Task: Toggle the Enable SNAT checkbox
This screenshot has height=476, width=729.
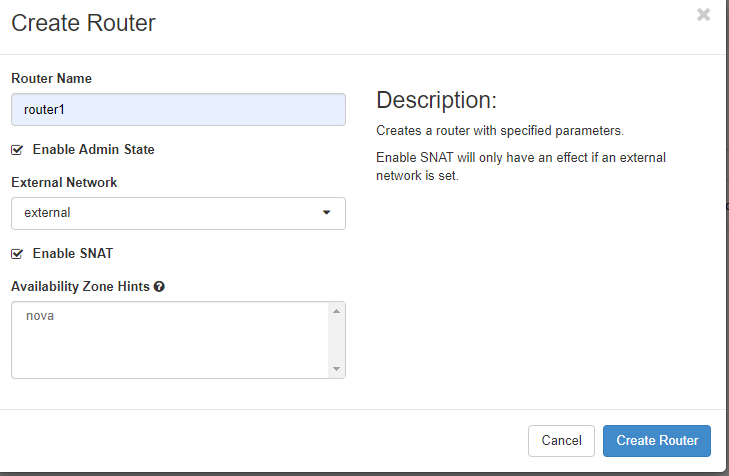Action: click(17, 254)
